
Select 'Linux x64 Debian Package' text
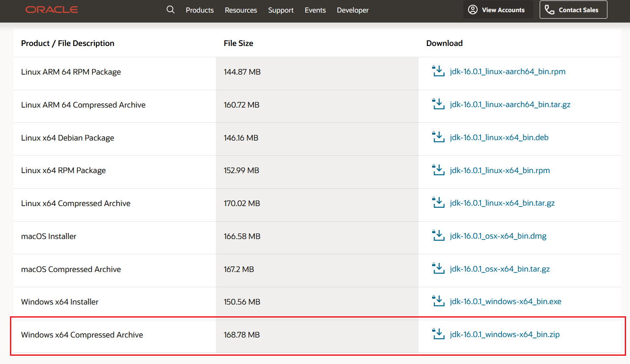(x=68, y=138)
